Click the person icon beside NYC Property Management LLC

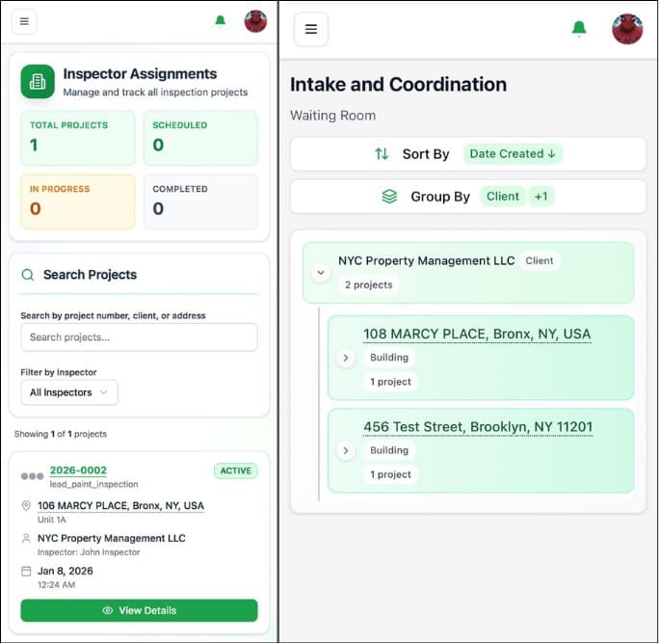(x=26, y=538)
